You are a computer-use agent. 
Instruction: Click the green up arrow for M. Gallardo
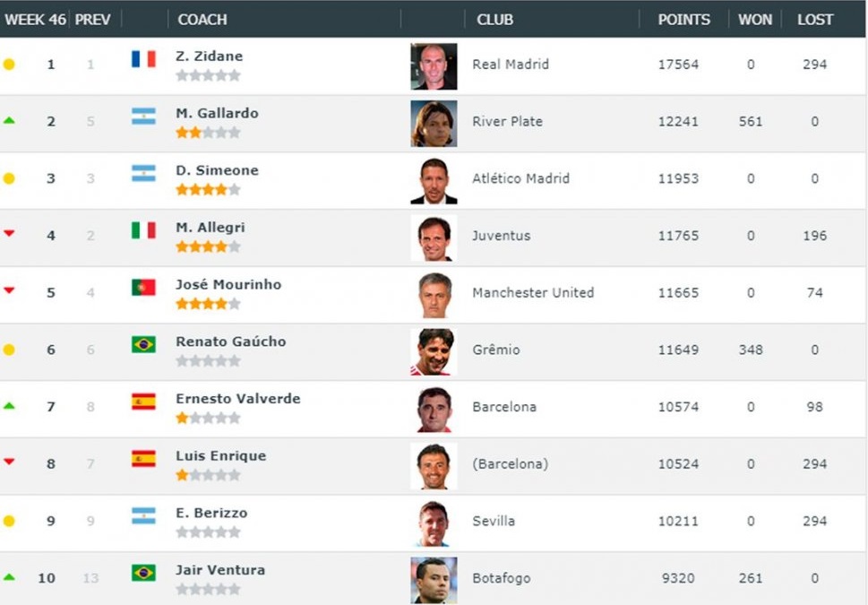tap(9, 121)
